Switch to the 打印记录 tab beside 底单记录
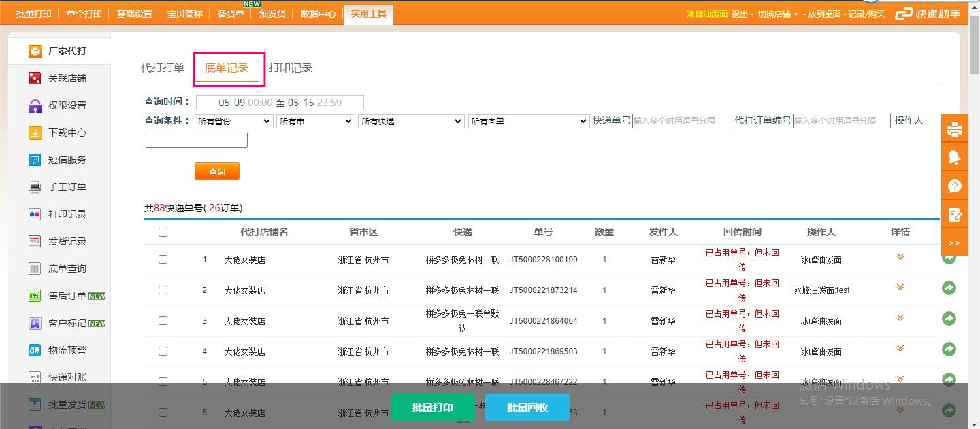Screen dimensions: 980x429 pyautogui.click(x=291, y=67)
